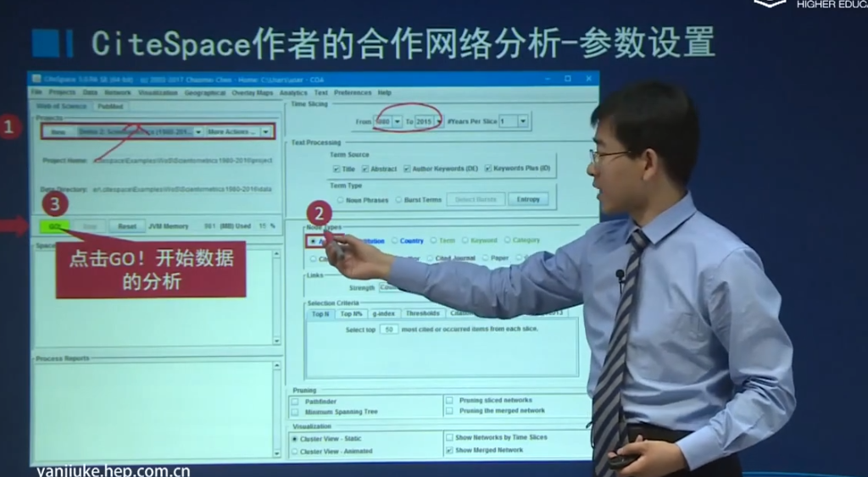Toggle the Title term source checkbox
The width and height of the screenshot is (868, 477).
point(336,169)
